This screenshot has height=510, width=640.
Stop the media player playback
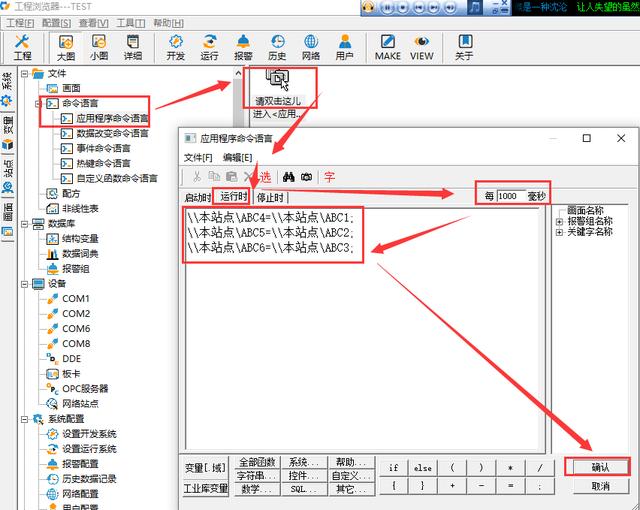[402, 7]
